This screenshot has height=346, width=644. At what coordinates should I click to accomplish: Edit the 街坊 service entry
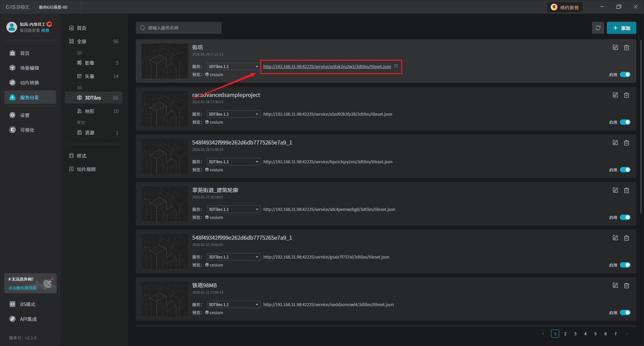click(x=615, y=48)
